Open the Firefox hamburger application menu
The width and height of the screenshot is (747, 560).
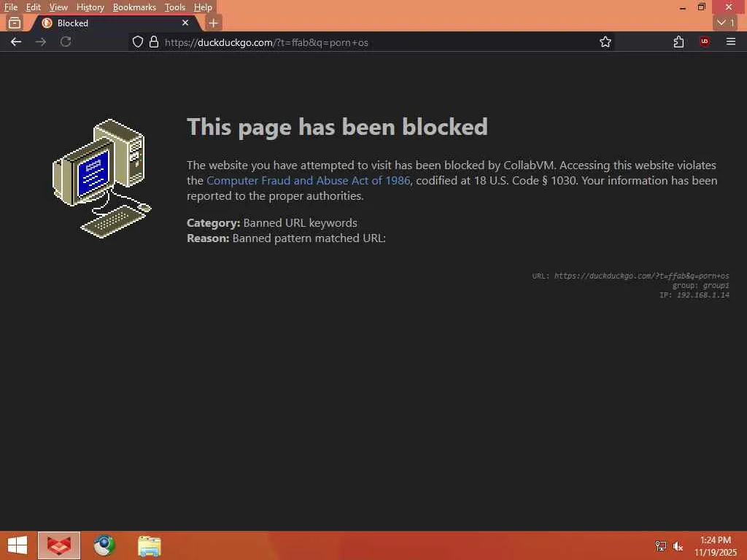click(x=731, y=42)
